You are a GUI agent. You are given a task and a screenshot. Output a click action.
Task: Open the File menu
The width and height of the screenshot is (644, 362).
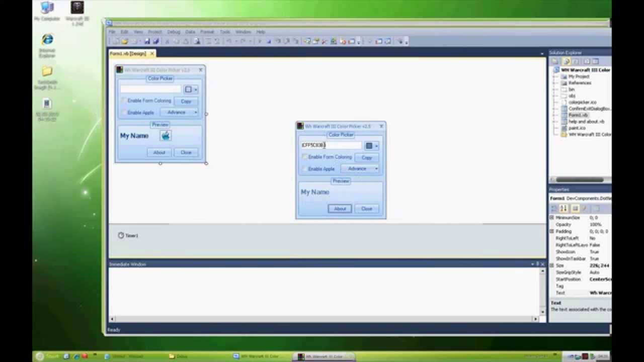tap(112, 32)
